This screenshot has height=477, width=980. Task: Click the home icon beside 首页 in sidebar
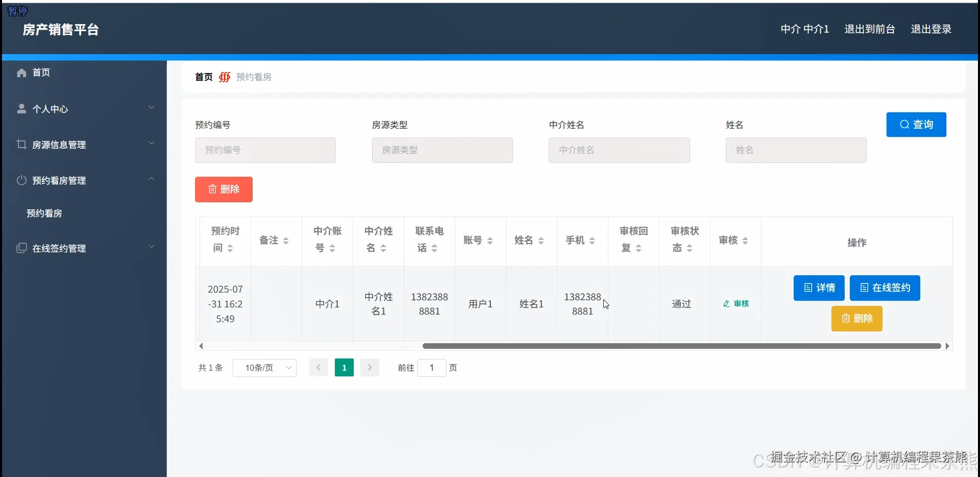(21, 73)
